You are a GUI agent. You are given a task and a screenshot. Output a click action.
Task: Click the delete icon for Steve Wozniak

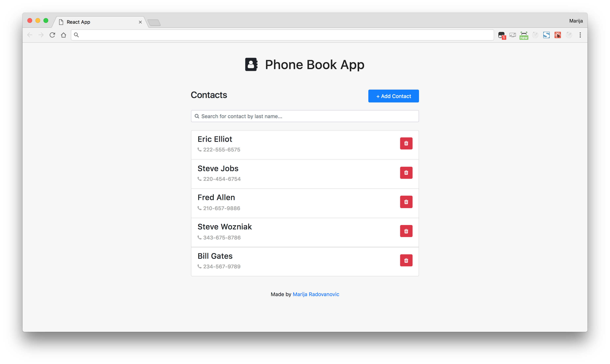click(x=406, y=231)
